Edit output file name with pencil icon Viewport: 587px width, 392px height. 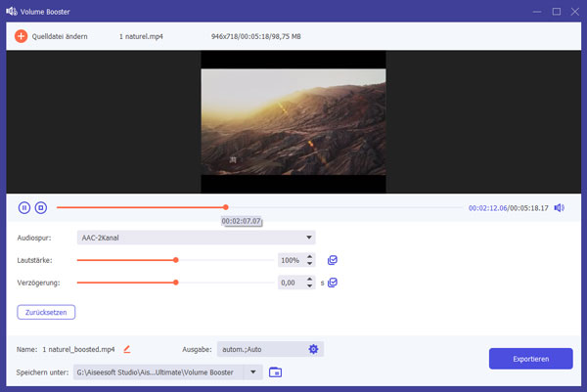(x=126, y=349)
